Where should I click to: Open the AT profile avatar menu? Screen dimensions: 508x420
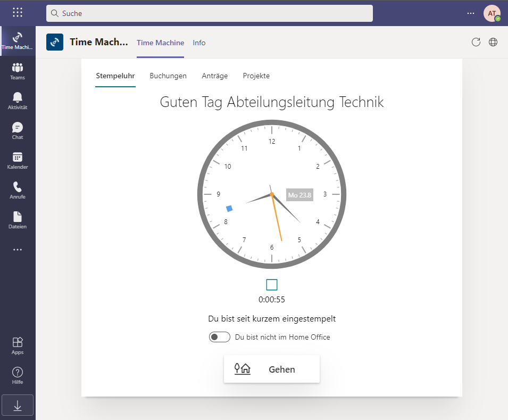[x=492, y=13]
